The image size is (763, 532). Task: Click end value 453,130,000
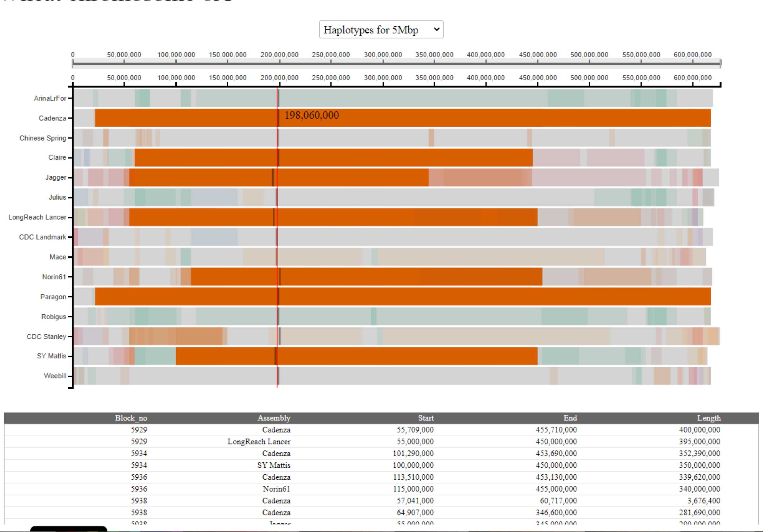[556, 477]
